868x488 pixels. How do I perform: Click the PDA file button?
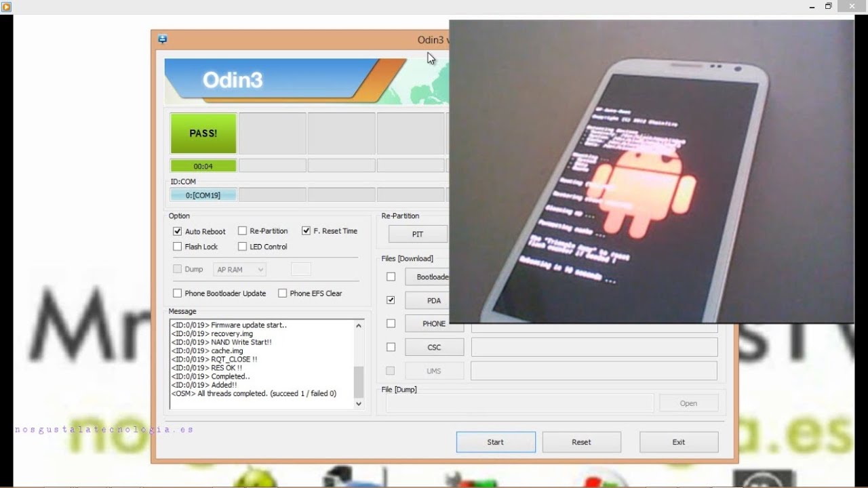pos(427,300)
